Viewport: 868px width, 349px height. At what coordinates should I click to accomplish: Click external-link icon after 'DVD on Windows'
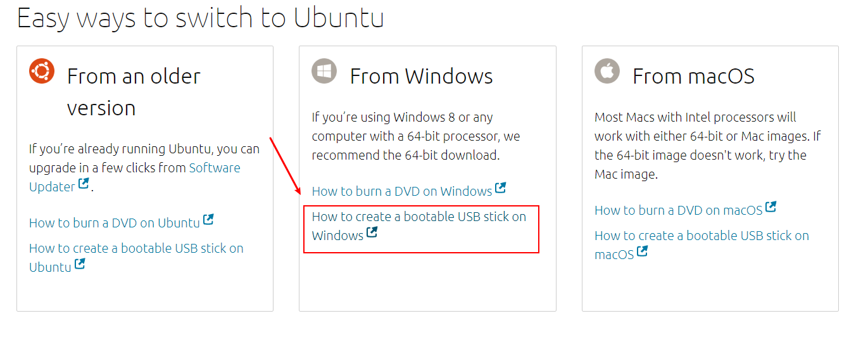point(501,188)
